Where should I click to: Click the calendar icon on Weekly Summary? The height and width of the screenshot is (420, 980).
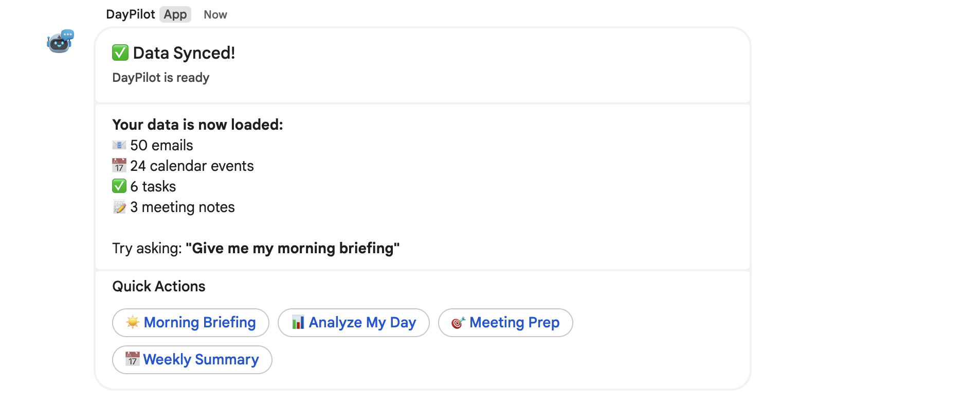click(x=132, y=359)
